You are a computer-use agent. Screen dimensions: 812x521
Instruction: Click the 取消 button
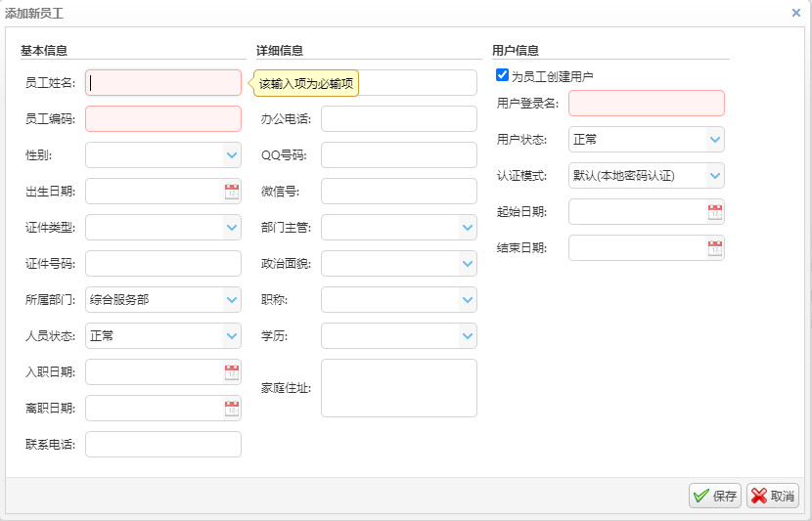coord(772,496)
